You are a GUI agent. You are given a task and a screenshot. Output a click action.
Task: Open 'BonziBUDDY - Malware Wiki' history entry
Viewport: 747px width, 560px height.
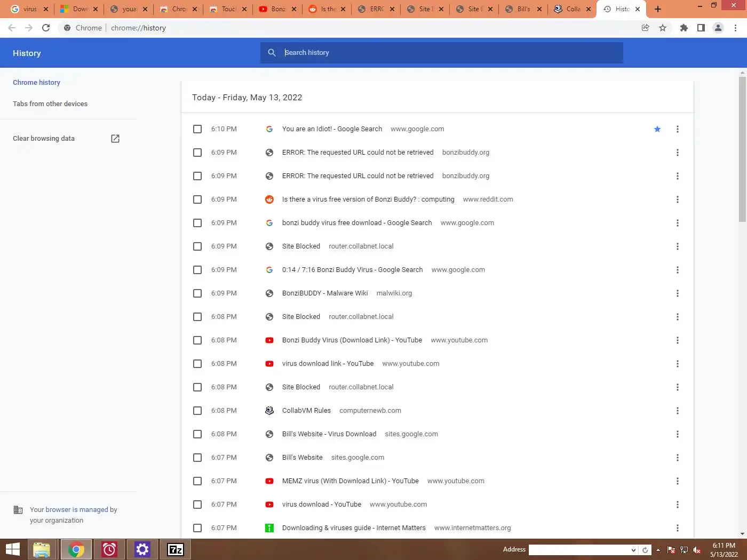click(x=325, y=293)
